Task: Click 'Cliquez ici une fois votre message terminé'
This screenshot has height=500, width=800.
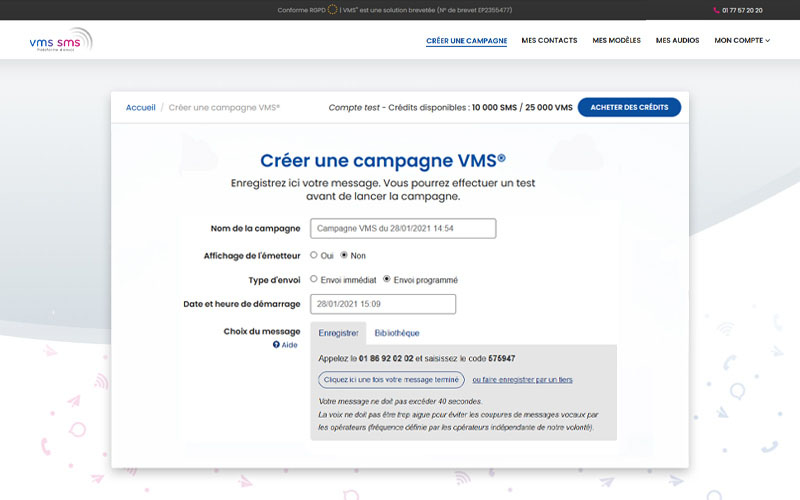Action: click(391, 380)
